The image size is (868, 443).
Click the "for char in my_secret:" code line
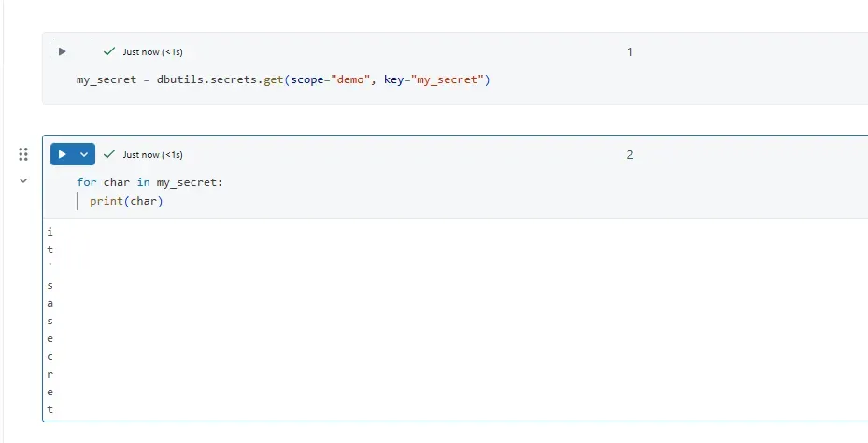149,183
